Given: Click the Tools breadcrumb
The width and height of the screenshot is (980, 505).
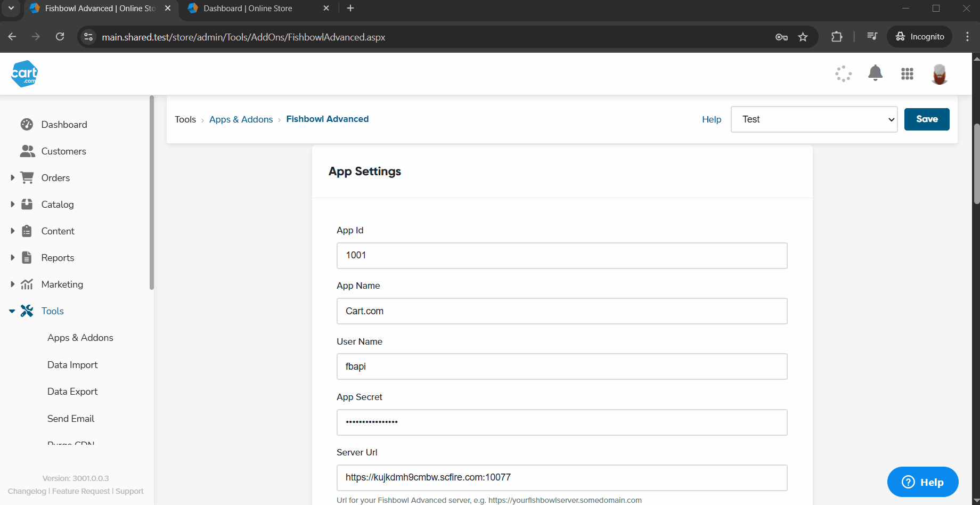Looking at the screenshot, I should tap(185, 119).
